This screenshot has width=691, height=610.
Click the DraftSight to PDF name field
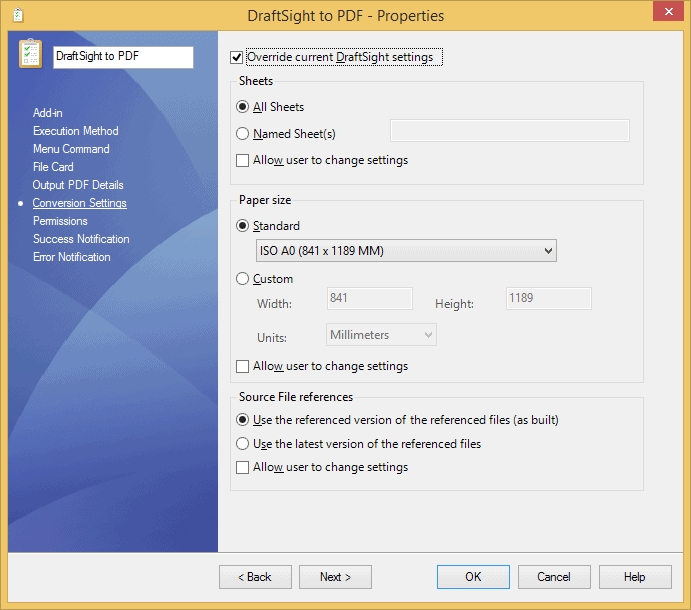pyautogui.click(x=123, y=57)
